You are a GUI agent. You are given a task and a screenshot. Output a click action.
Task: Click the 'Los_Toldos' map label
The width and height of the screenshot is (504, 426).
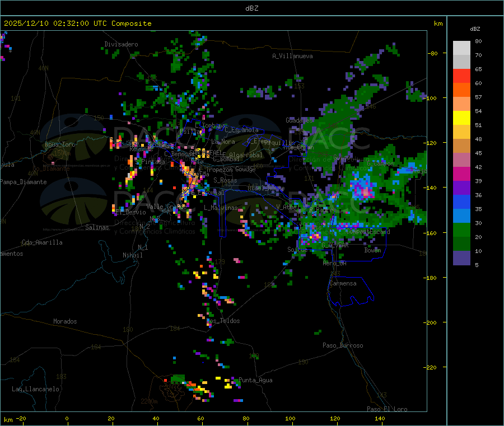pyautogui.click(x=223, y=321)
